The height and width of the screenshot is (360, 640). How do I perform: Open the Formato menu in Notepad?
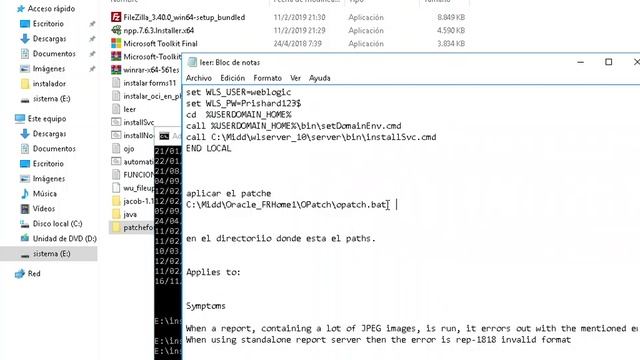pos(267,78)
